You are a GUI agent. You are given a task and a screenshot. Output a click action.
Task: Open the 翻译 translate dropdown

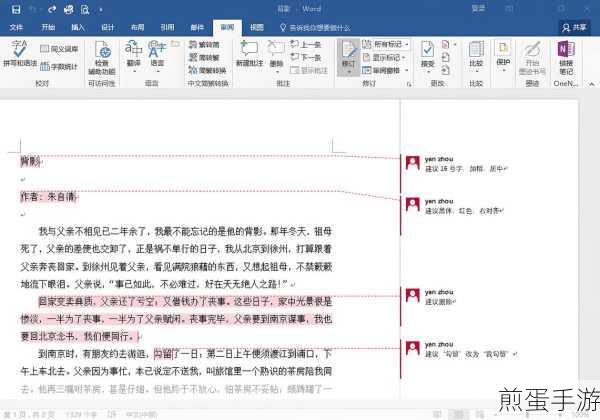(134, 55)
